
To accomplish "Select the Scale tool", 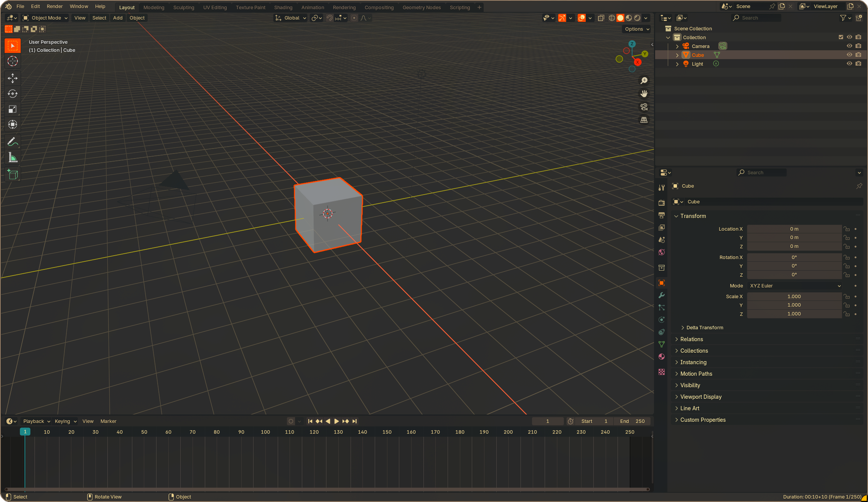I will tap(13, 109).
